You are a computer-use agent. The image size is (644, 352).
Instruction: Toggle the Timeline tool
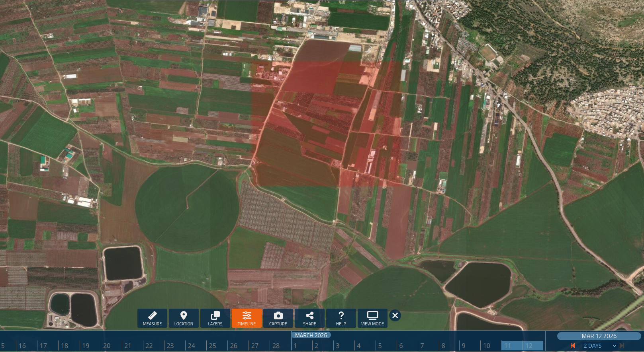tap(247, 318)
